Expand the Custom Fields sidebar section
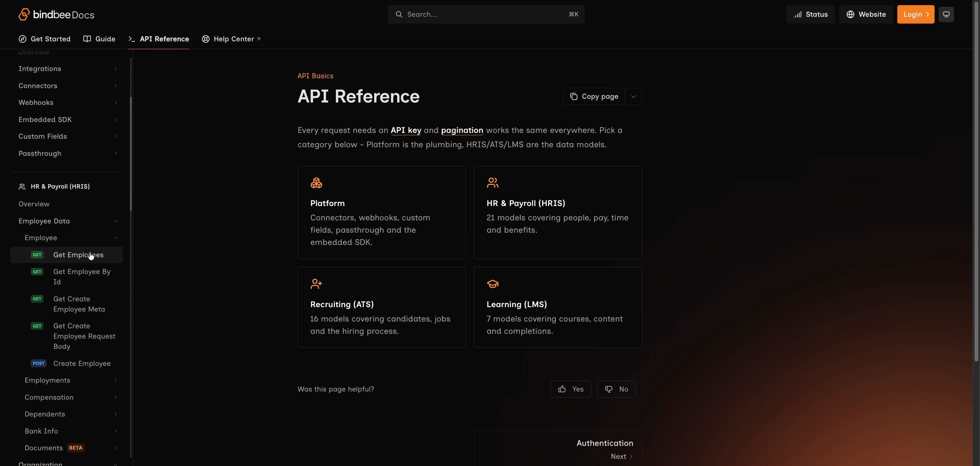Image resolution: width=980 pixels, height=466 pixels. click(x=115, y=137)
